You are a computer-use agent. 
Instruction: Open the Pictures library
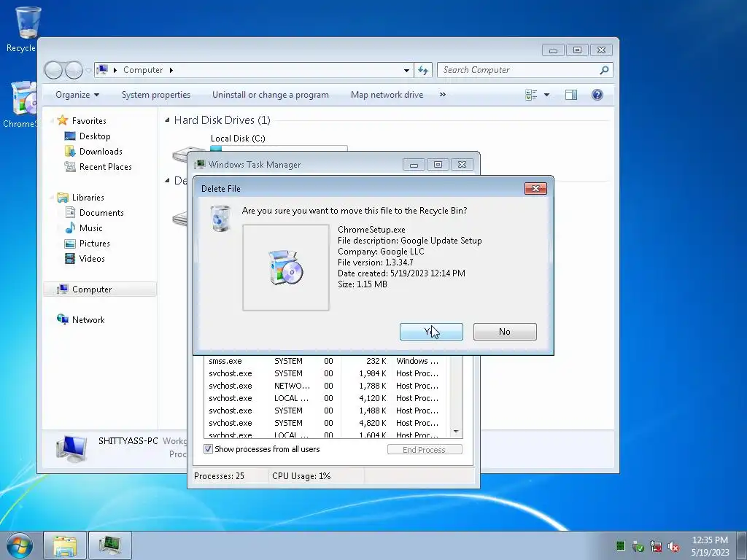94,244
